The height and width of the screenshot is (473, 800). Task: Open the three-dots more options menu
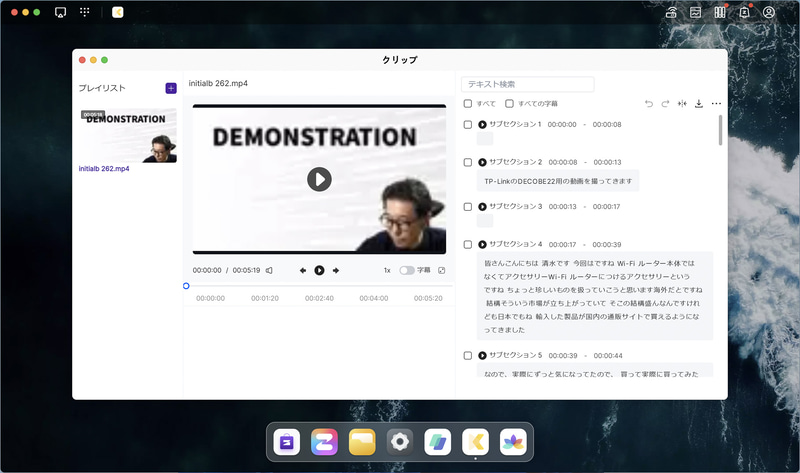pyautogui.click(x=716, y=104)
